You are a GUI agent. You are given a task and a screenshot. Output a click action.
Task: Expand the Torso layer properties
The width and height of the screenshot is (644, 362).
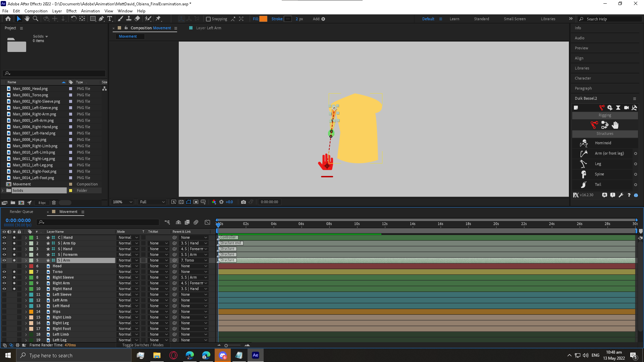click(26, 271)
